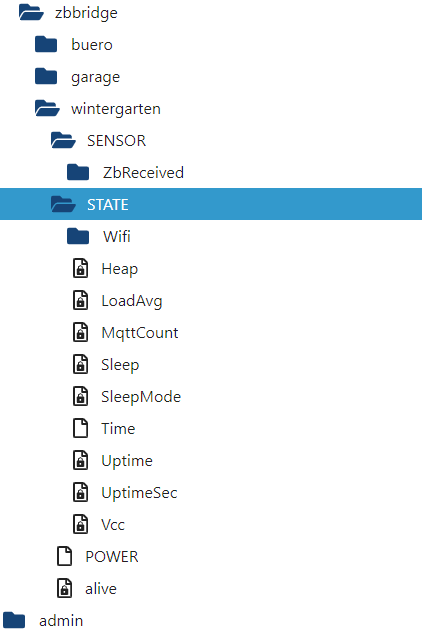Select the Vcc state entry
The image size is (422, 639).
pos(113,524)
